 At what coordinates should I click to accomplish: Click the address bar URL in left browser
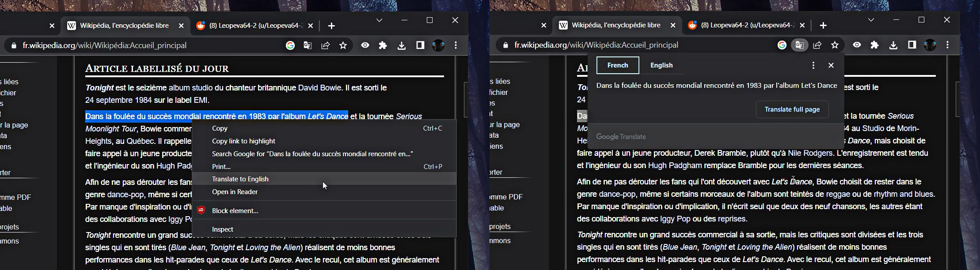point(105,45)
